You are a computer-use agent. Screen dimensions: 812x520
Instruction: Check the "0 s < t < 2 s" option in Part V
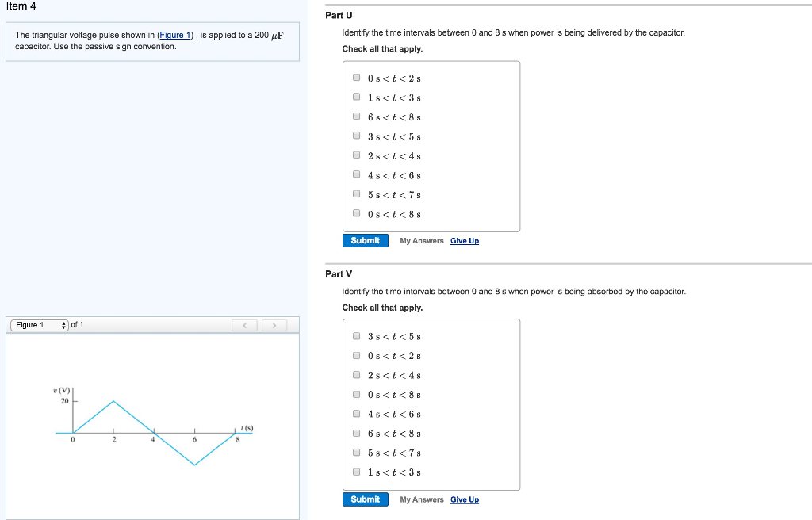[356, 355]
